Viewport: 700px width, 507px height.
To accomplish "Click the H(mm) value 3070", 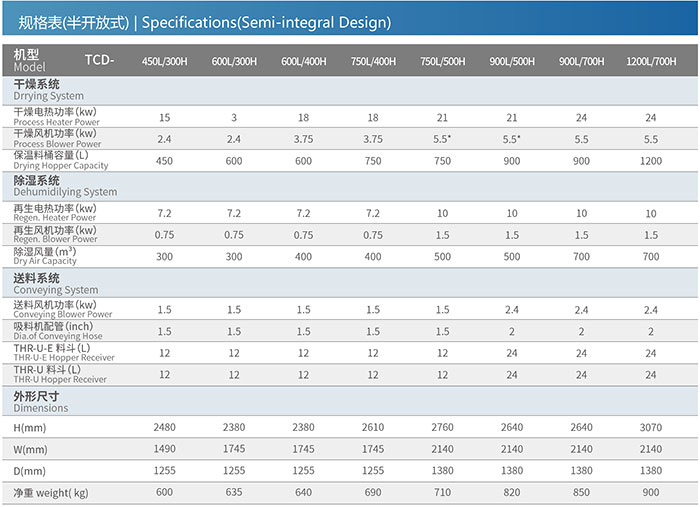I will click(x=651, y=427).
